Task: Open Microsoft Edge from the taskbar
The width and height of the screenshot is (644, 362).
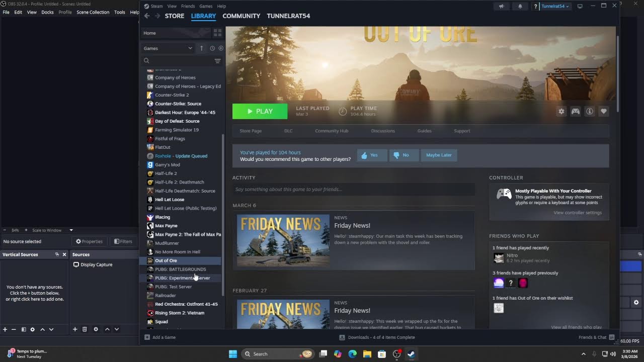Action: [352, 354]
